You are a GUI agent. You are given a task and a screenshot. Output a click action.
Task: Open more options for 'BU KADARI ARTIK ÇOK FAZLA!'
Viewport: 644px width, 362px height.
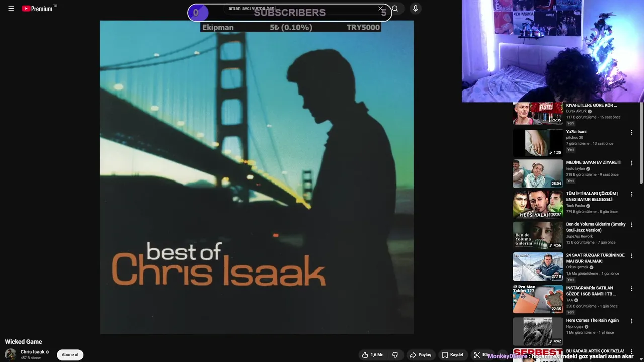(x=632, y=352)
